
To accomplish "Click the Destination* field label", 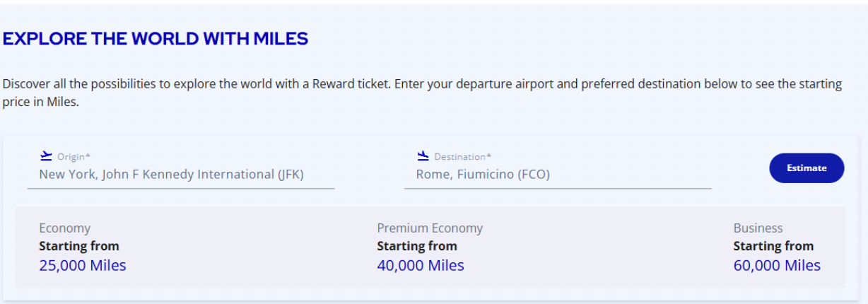I will coord(462,157).
